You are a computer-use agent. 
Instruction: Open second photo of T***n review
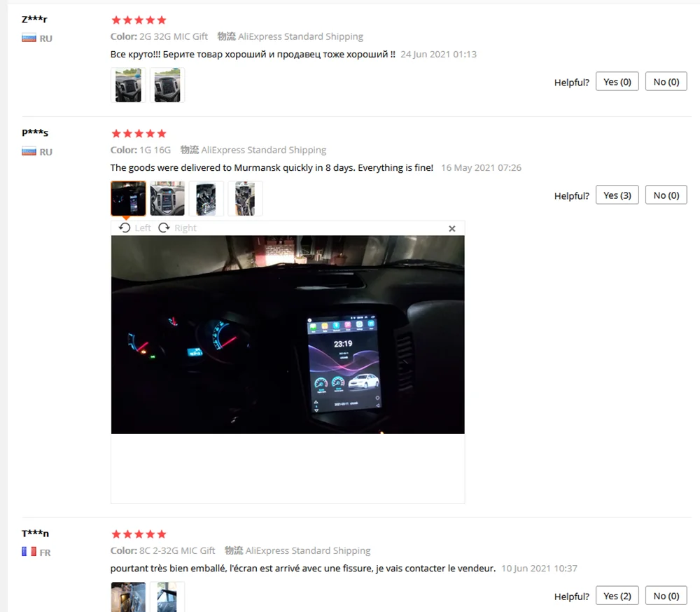[x=167, y=597]
